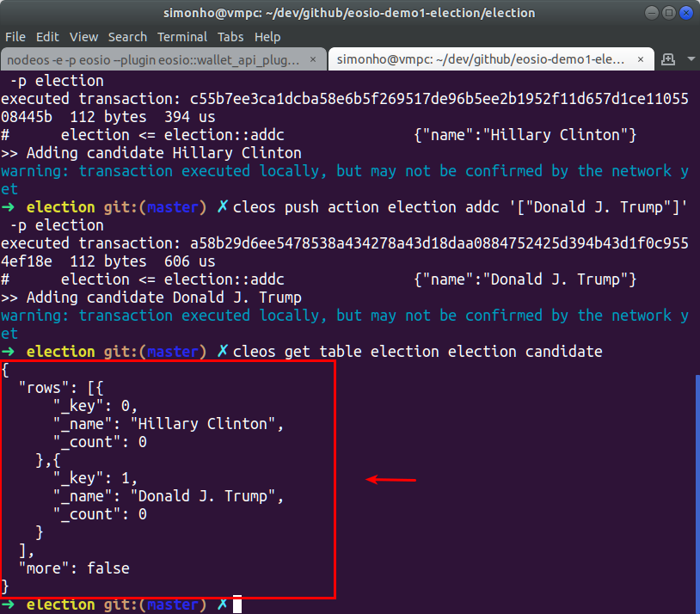Image resolution: width=700 pixels, height=614 pixels.
Task: Close the terminal window
Action: 686,13
